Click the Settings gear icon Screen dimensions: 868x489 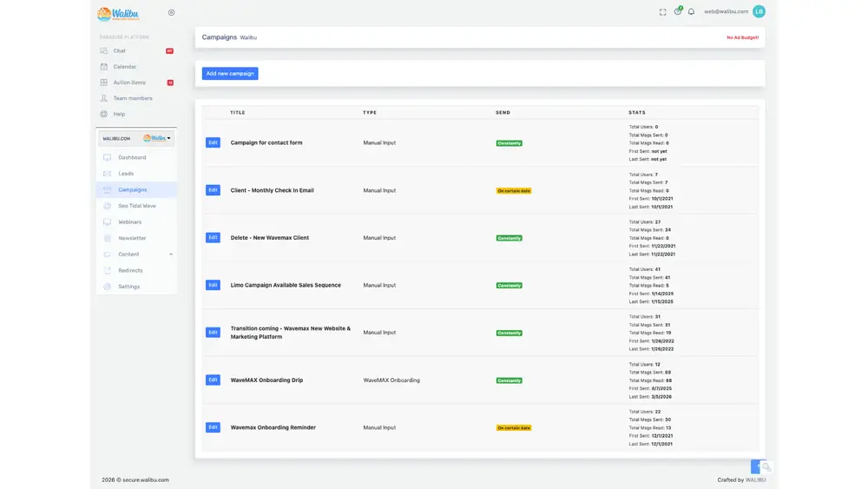[x=108, y=287]
